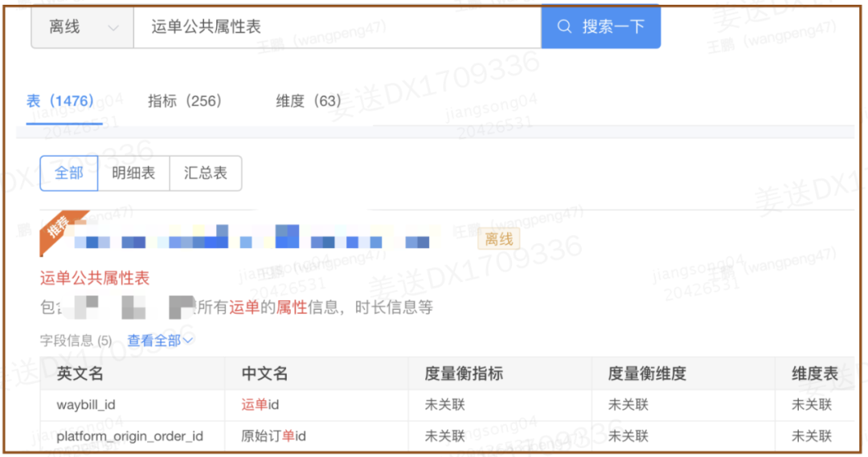Open the 离线 dropdown selector
The height and width of the screenshot is (457, 868).
pos(82,27)
